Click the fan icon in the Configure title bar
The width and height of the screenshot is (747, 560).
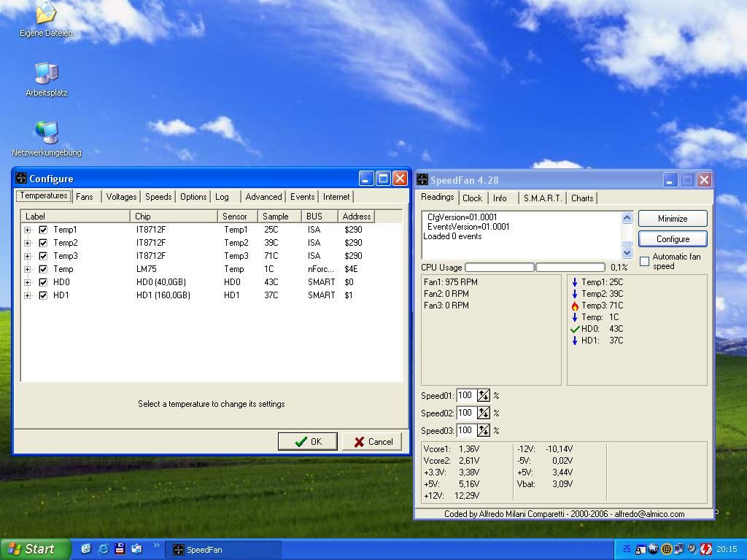point(21,179)
